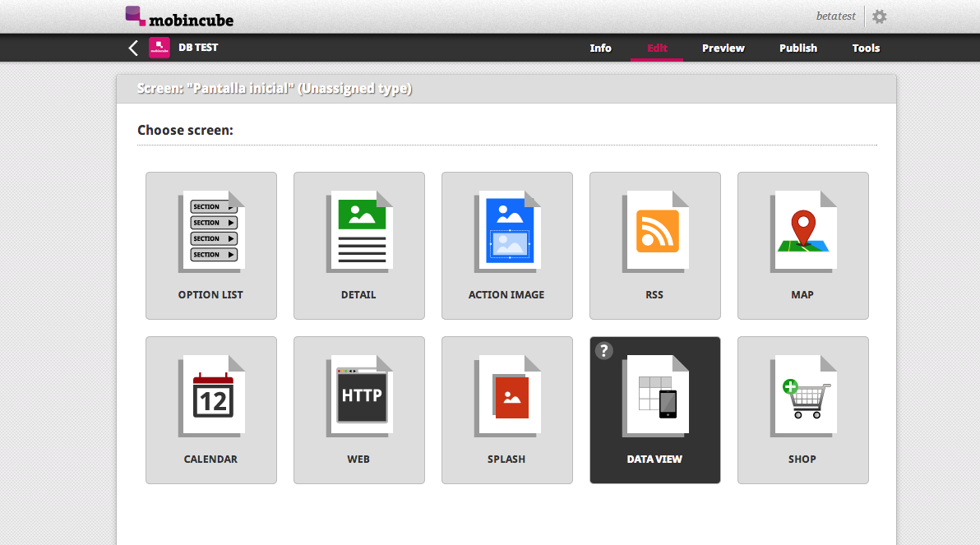Click the DB TEST project name
Screen dimensions: 980x545
tap(198, 48)
